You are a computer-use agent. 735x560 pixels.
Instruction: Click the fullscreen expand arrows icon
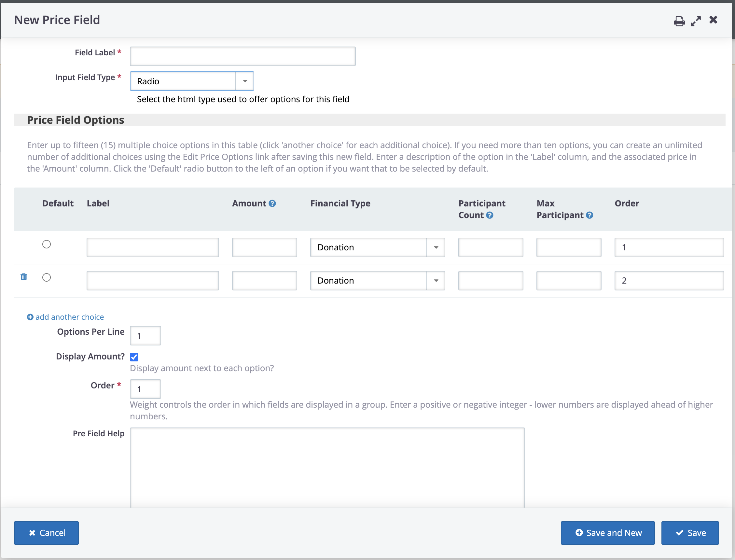pyautogui.click(x=696, y=21)
